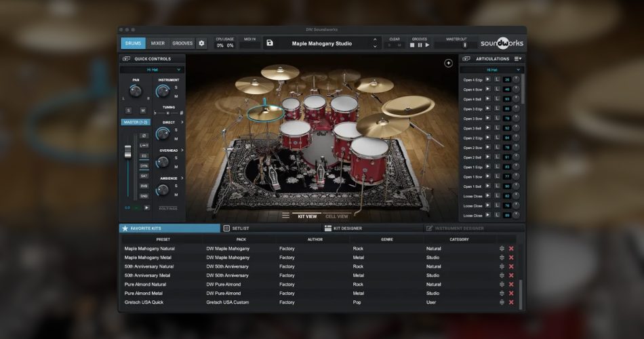Switch to Cell View
The image size is (644, 339).
[x=337, y=216]
